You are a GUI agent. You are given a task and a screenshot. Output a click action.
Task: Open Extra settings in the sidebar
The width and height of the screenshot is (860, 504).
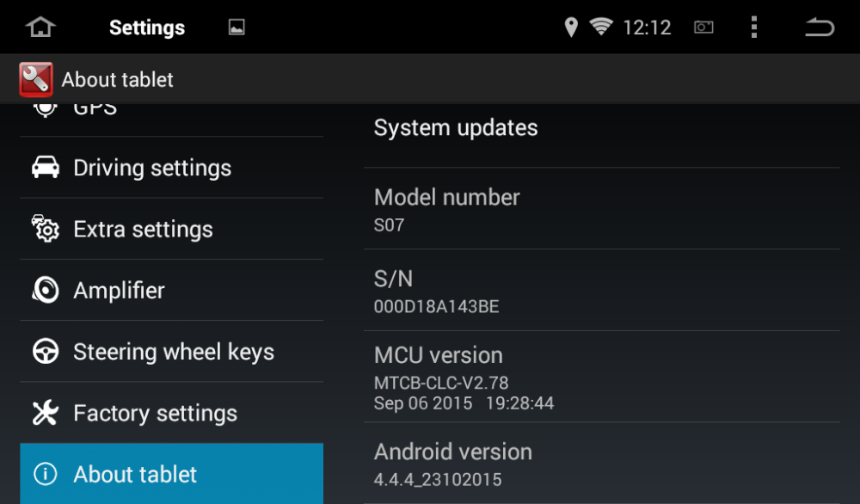(x=172, y=229)
